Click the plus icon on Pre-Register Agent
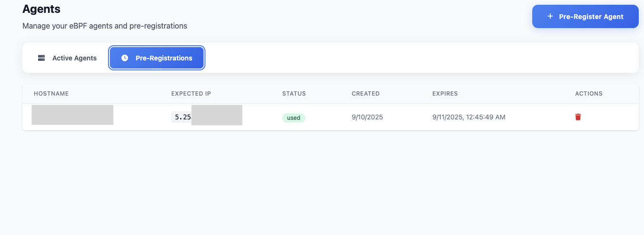Screen dimensions: 644x235 pyautogui.click(x=550, y=16)
